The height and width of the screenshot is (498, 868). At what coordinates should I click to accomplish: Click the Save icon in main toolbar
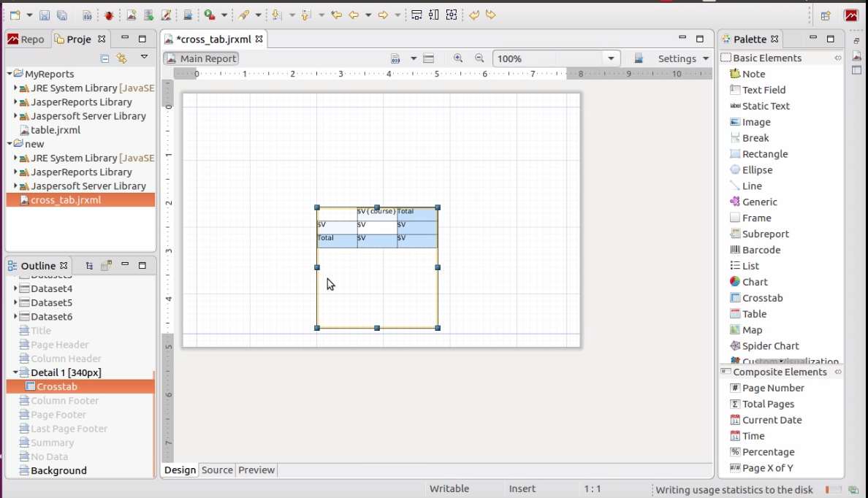coord(45,15)
